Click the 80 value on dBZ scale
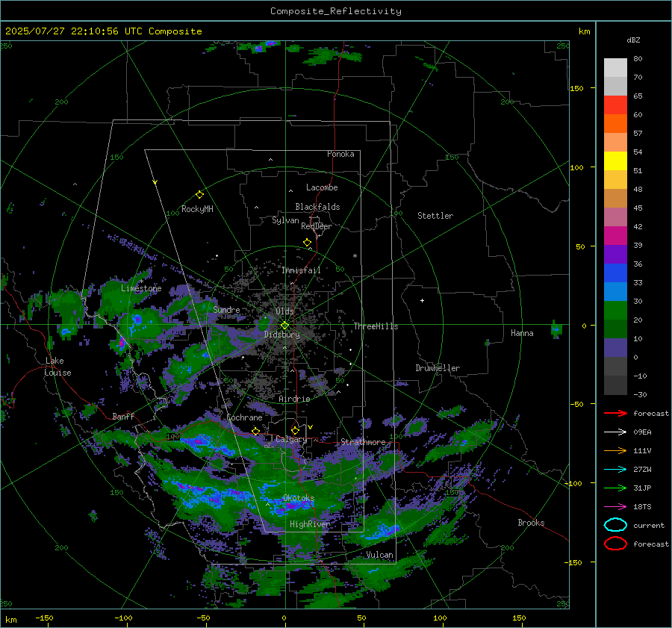This screenshot has width=672, height=628. 638,59
